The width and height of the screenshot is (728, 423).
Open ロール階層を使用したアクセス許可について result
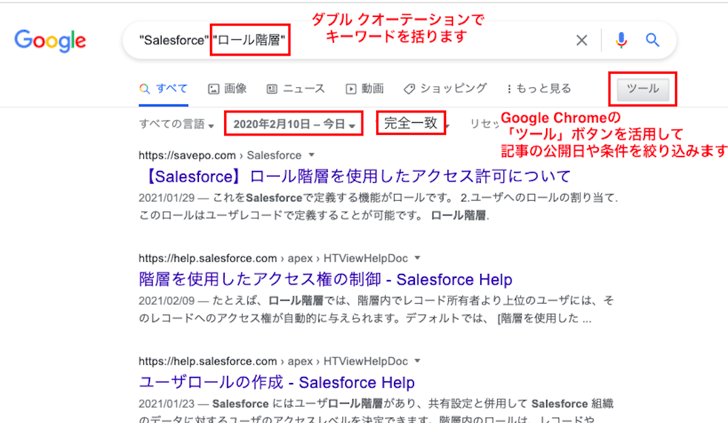click(356, 176)
